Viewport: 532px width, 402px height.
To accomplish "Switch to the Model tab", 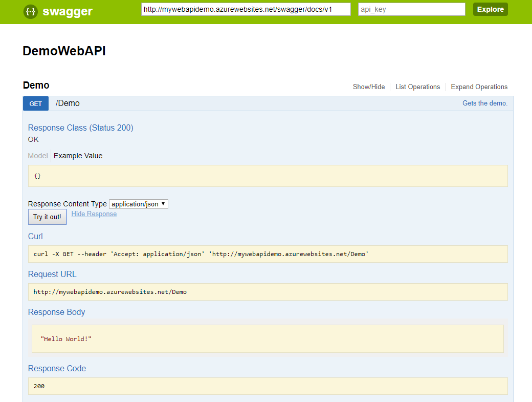I will coord(38,156).
